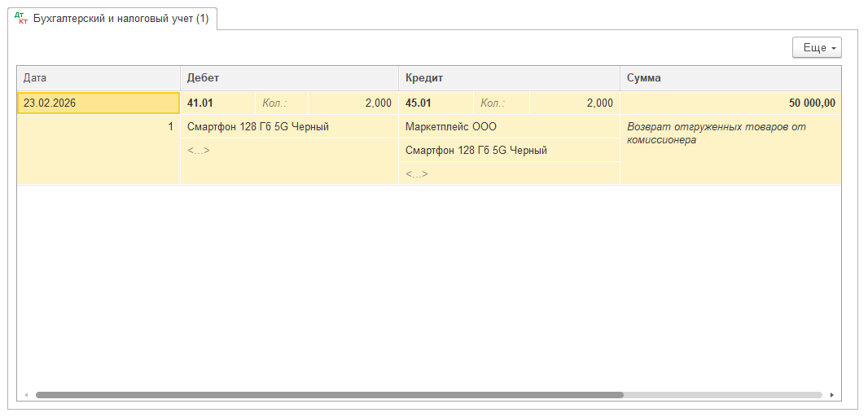Select the sum cell 50 000,00

[x=730, y=103]
